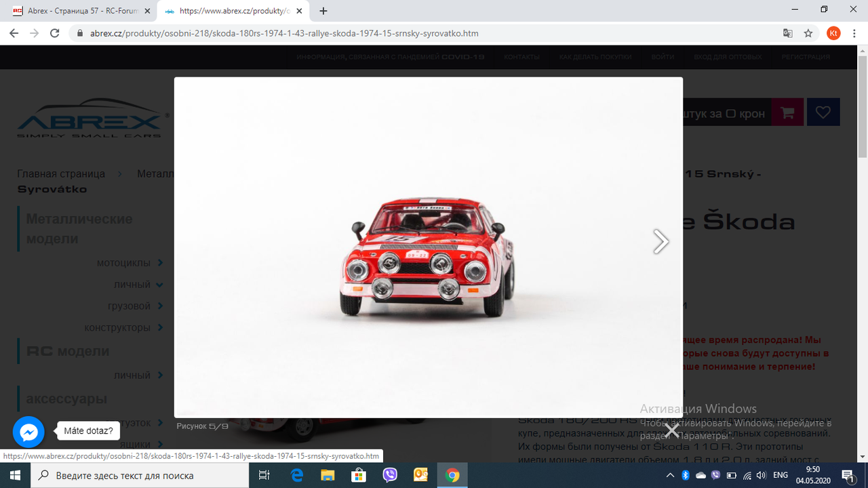Open the Messenger chat bubble icon
The width and height of the screenshot is (868, 488).
pos(28,432)
